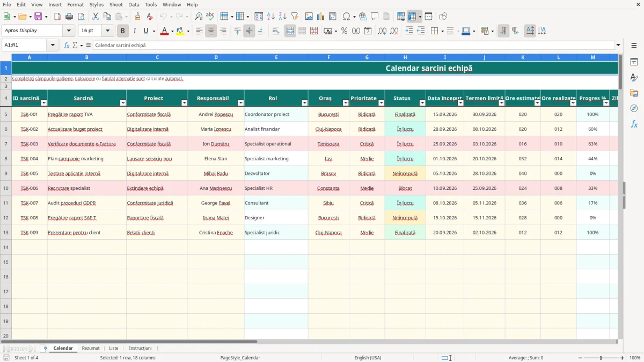The width and height of the screenshot is (644, 362).
Task: Click the Cut scissors icon
Action: 96,17
